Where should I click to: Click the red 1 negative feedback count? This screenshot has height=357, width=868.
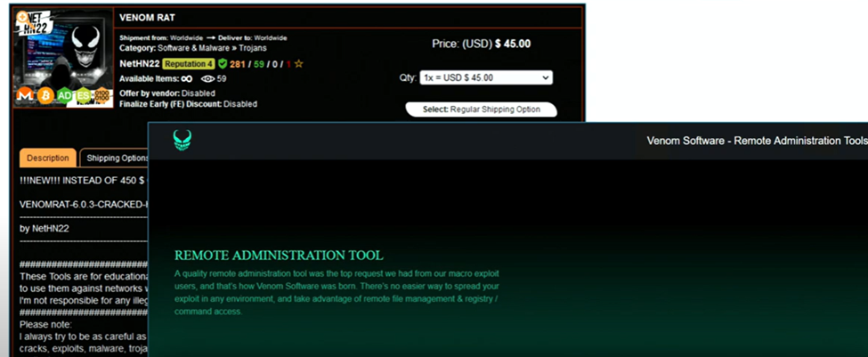coord(288,63)
